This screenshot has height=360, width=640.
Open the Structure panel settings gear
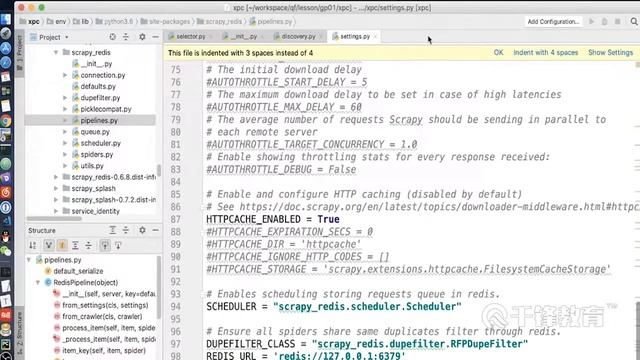(x=142, y=230)
